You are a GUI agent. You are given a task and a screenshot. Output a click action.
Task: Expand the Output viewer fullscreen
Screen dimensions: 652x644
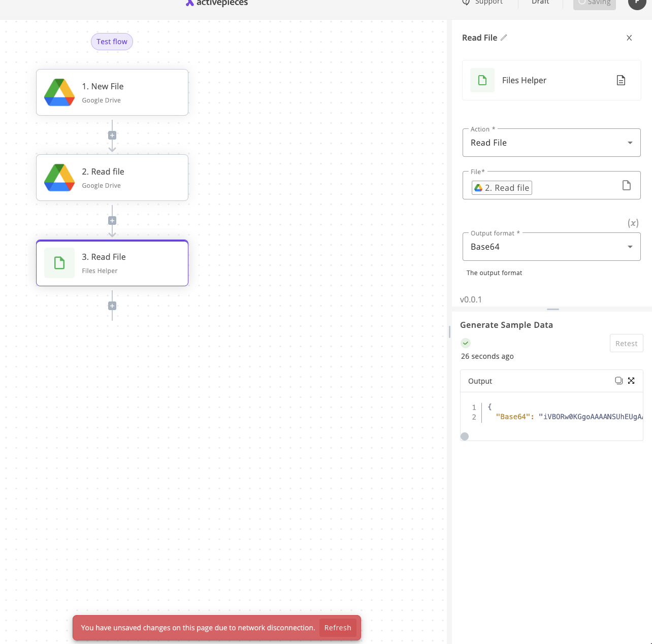(x=631, y=381)
